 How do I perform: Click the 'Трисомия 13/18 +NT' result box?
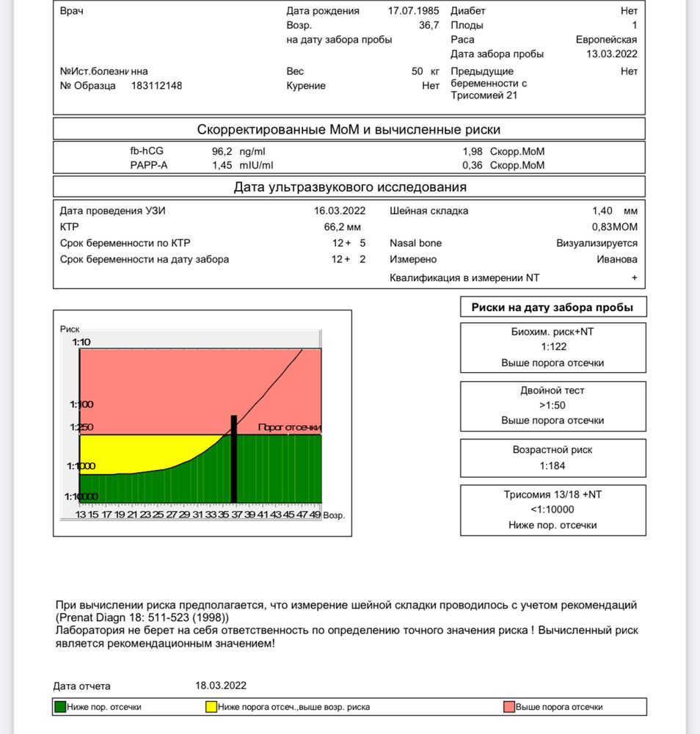(553, 509)
